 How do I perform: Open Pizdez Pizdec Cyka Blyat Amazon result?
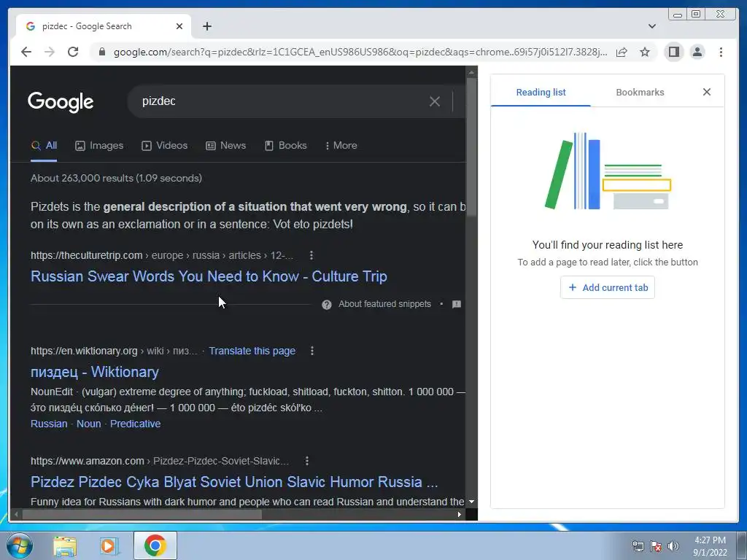tap(234, 482)
